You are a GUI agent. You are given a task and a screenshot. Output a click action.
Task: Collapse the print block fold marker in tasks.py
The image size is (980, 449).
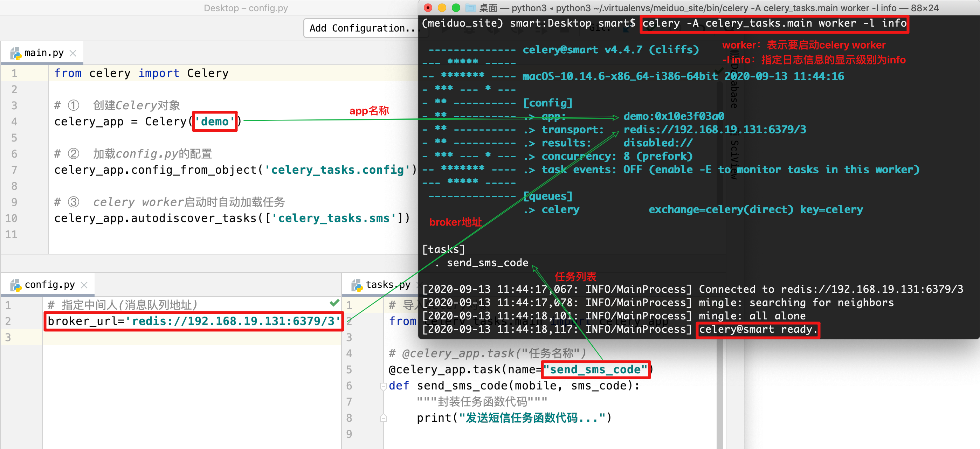(383, 418)
